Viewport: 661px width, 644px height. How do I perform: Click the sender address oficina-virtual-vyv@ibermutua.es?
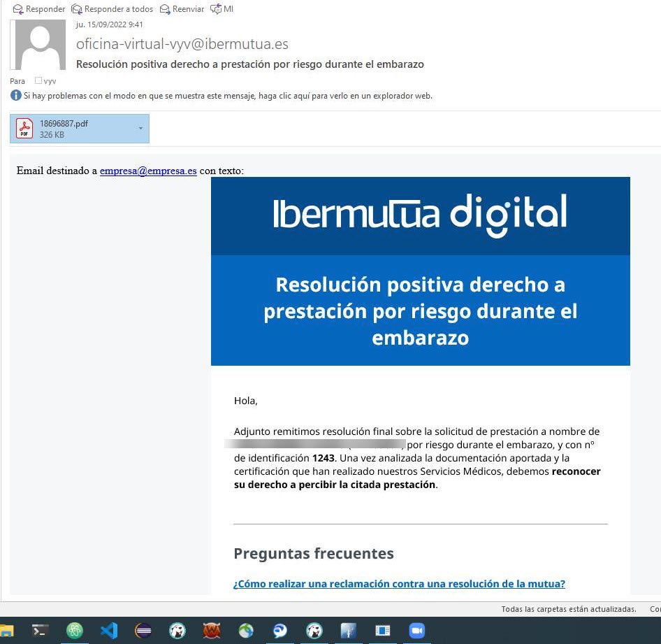coord(182,44)
